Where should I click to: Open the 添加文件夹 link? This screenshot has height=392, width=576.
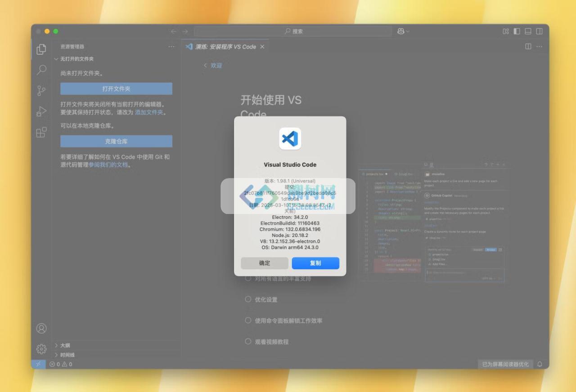coord(149,112)
